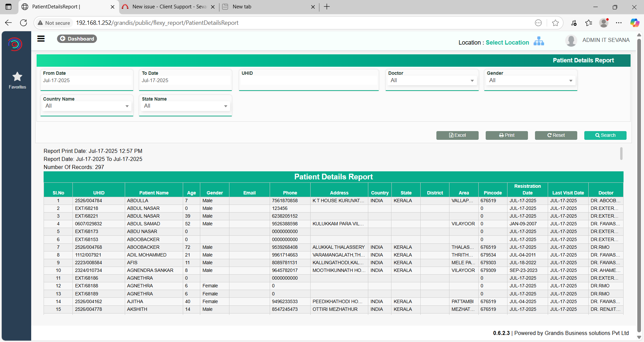Screen dimensions: 644x342
Task: Export the report with Excel button
Action: 457,135
